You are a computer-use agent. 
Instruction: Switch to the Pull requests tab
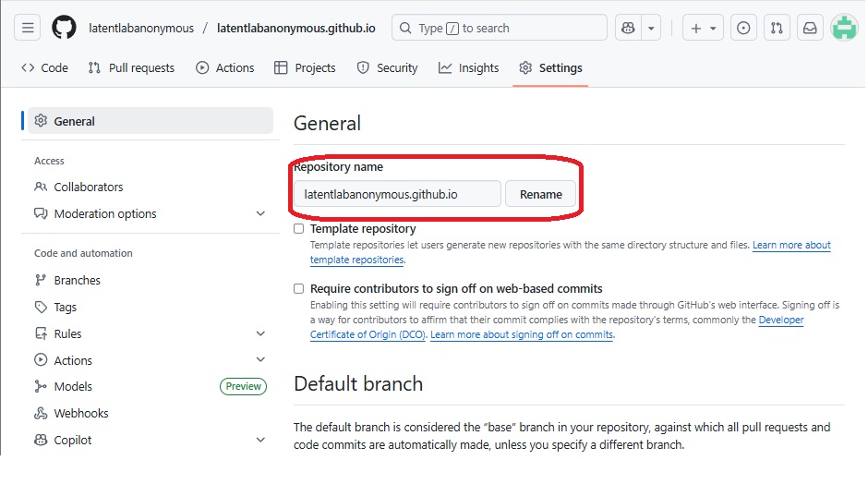[131, 67]
